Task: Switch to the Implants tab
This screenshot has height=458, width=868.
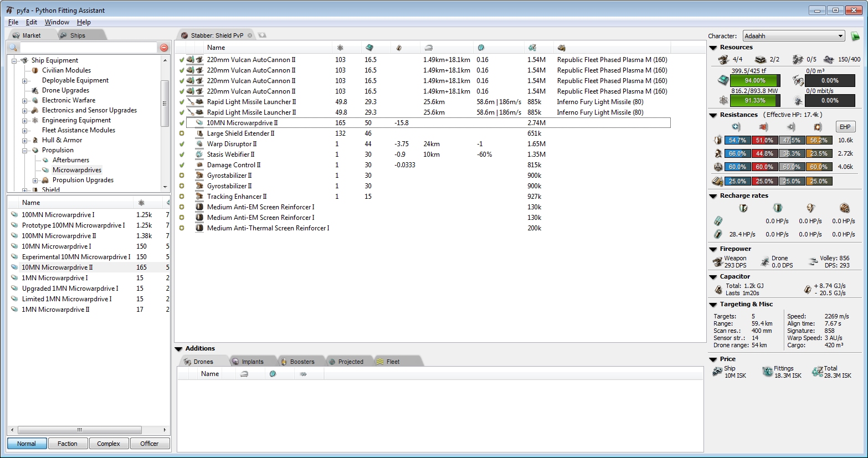Action: point(253,362)
